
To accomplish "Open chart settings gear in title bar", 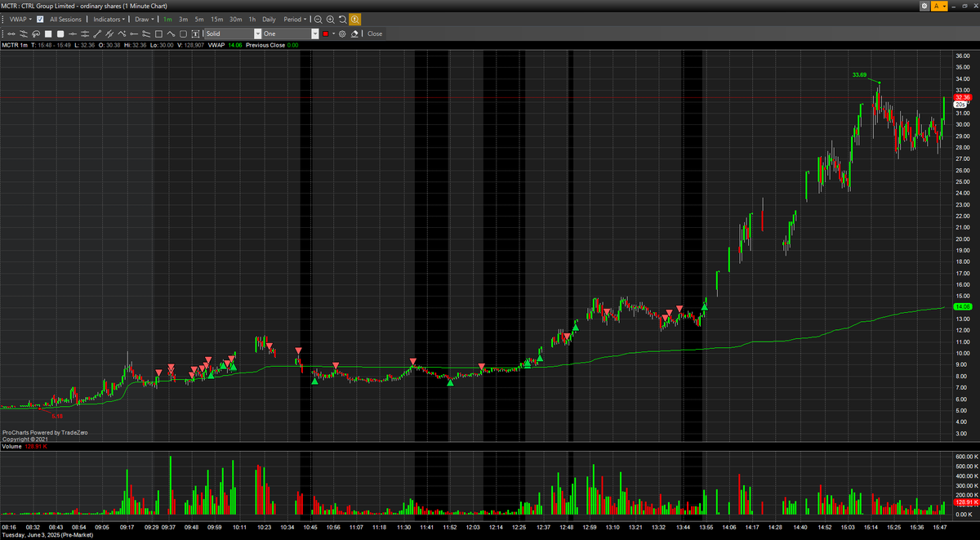I will click(x=924, y=6).
